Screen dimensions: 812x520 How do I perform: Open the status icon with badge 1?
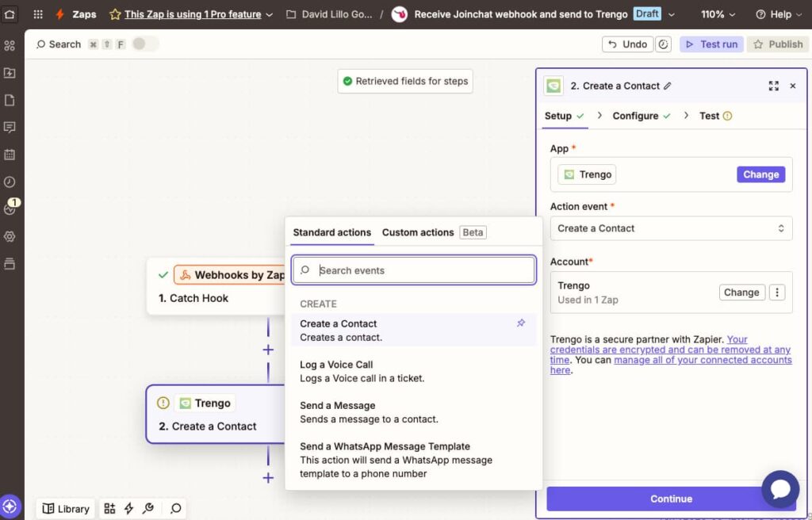tap(10, 208)
